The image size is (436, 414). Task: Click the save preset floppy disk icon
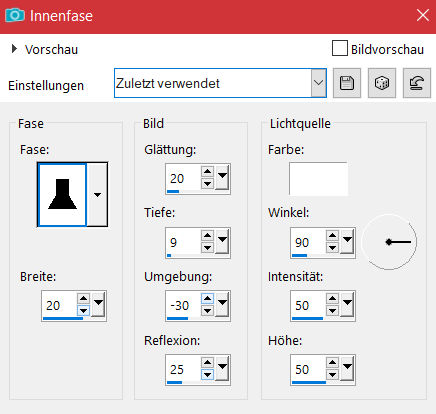[347, 83]
